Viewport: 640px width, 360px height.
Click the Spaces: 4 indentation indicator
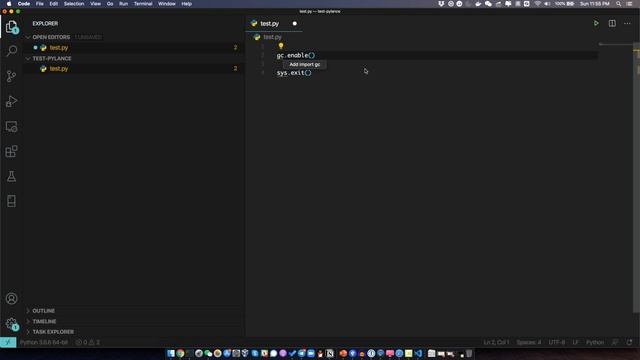tap(529, 342)
